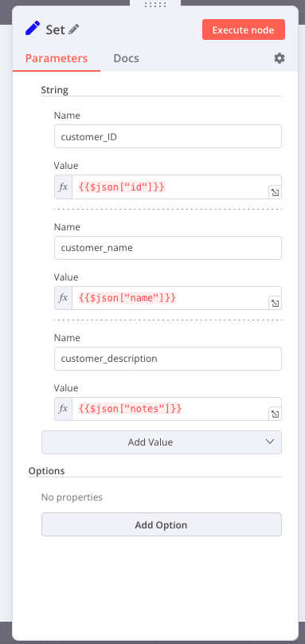Switch to the Parameters tab
The height and width of the screenshot is (644, 305).
point(57,58)
